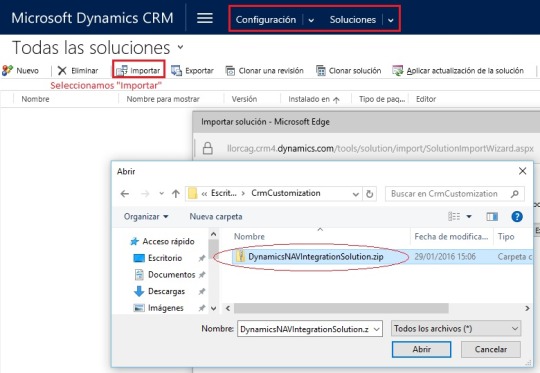Sort by the Nombre column header
Viewport: 540px width, 373px height.
click(x=35, y=99)
